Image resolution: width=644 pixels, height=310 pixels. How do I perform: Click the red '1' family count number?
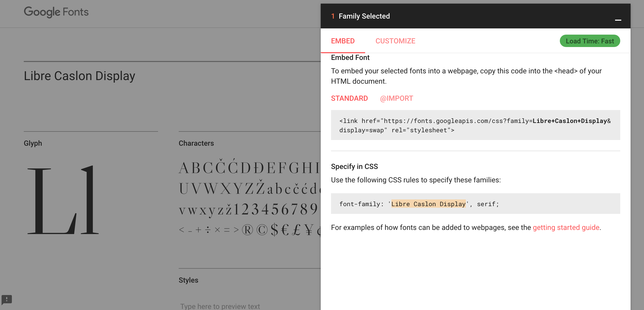[333, 16]
